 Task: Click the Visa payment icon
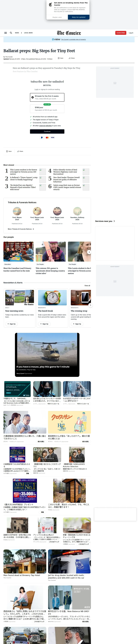click(53, 137)
